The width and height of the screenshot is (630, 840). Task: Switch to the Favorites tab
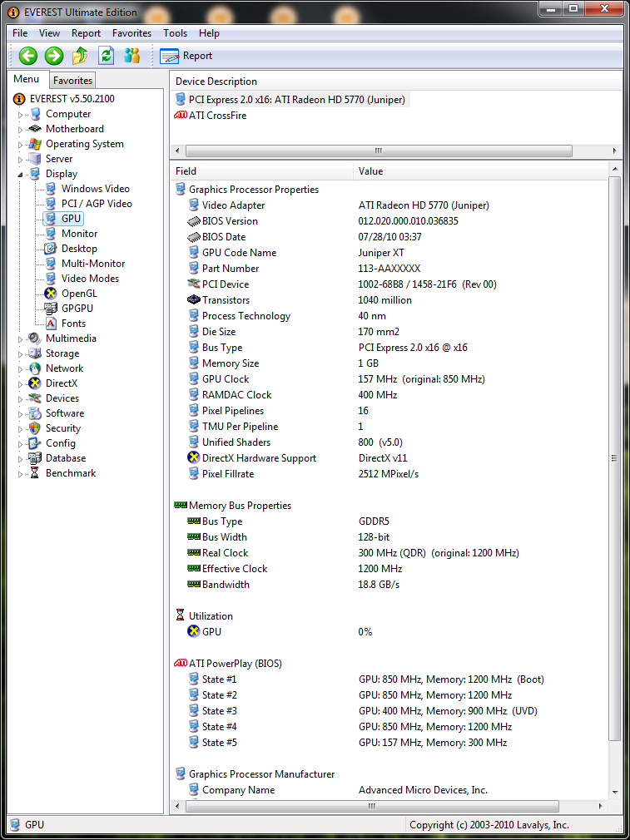pyautogui.click(x=72, y=81)
